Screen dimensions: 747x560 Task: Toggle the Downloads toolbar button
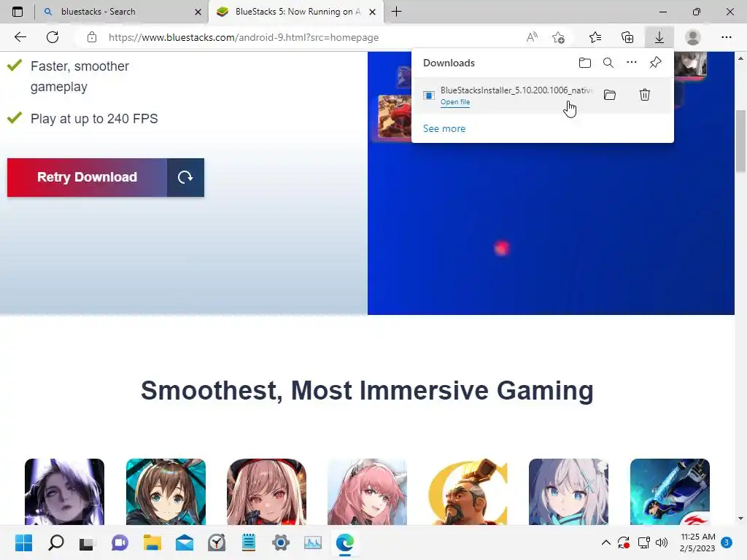[659, 37]
